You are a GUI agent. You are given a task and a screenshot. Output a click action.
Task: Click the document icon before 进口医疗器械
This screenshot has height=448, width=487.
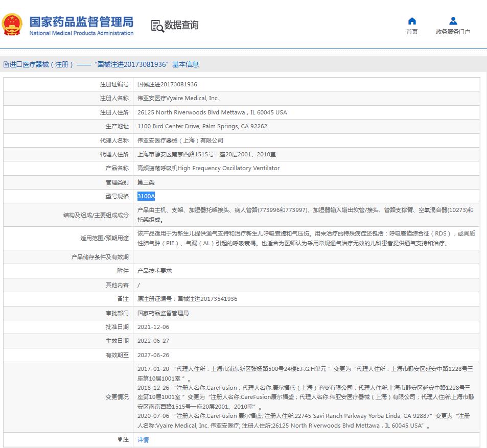pos(6,64)
